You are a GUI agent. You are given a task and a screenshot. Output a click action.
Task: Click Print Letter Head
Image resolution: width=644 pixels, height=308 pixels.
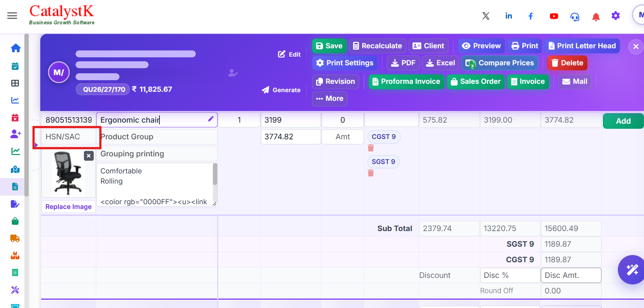[x=582, y=46]
